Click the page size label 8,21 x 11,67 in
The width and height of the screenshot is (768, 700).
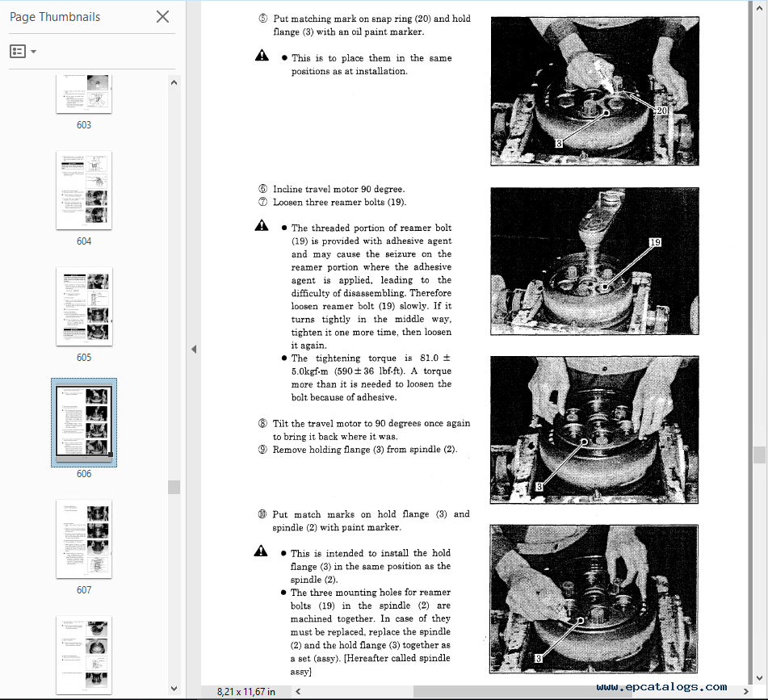tap(246, 692)
